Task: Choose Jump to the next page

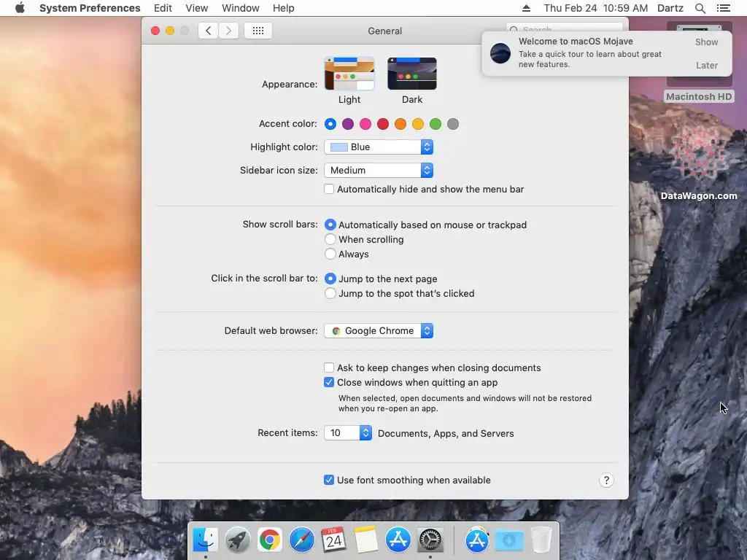Action: [x=330, y=279]
